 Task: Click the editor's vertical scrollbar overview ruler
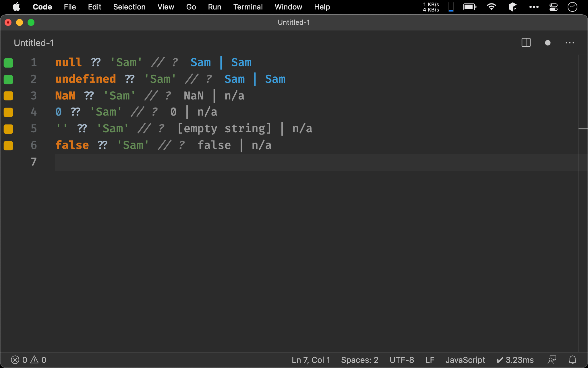pyautogui.click(x=583, y=201)
